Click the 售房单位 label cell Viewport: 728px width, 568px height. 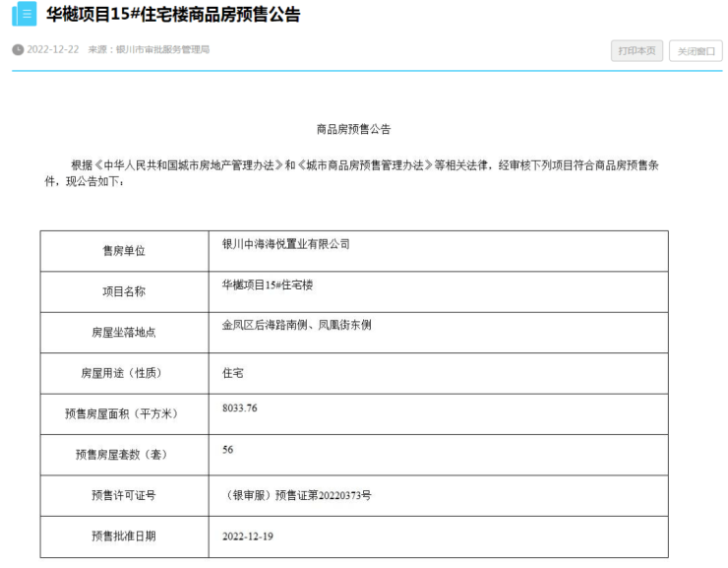pyautogui.click(x=124, y=251)
